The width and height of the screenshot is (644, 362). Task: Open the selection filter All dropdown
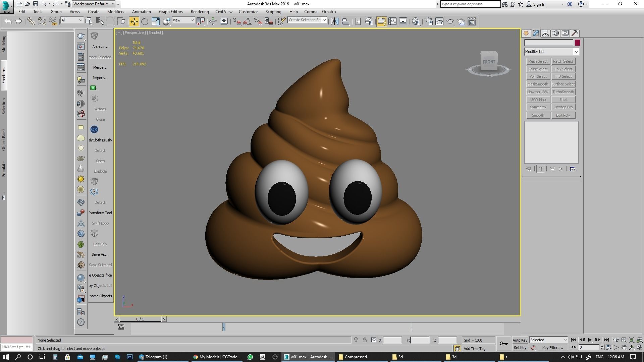coord(71,20)
